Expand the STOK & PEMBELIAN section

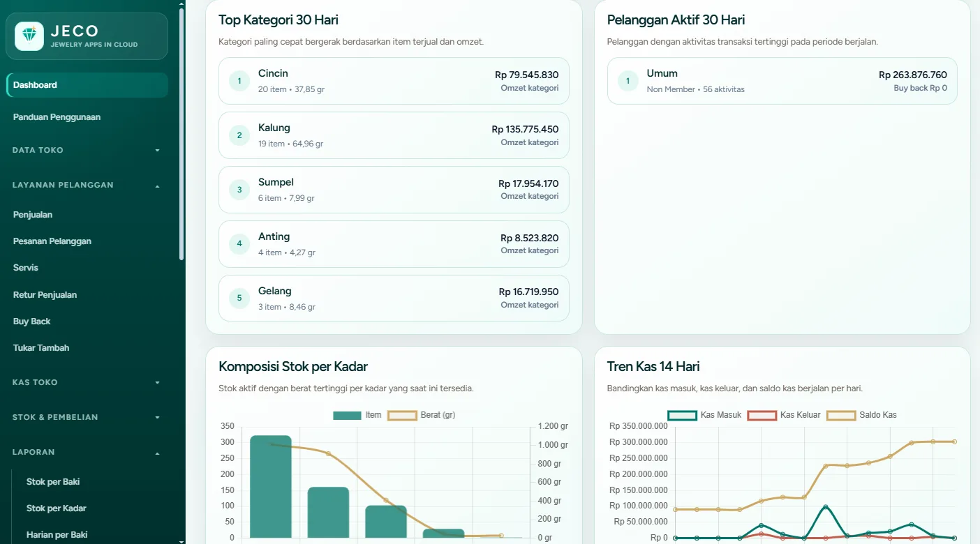(x=87, y=417)
